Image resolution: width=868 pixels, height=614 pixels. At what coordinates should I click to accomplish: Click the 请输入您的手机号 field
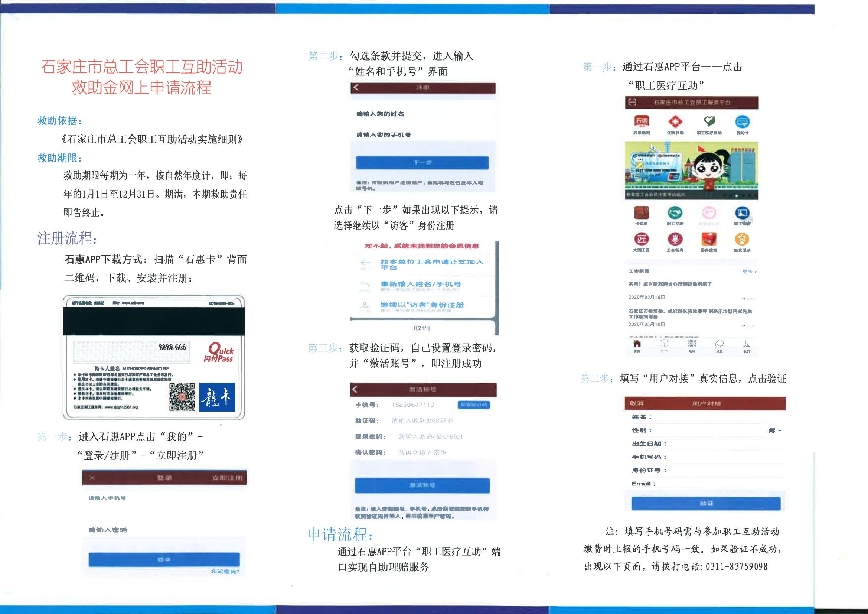click(422, 135)
